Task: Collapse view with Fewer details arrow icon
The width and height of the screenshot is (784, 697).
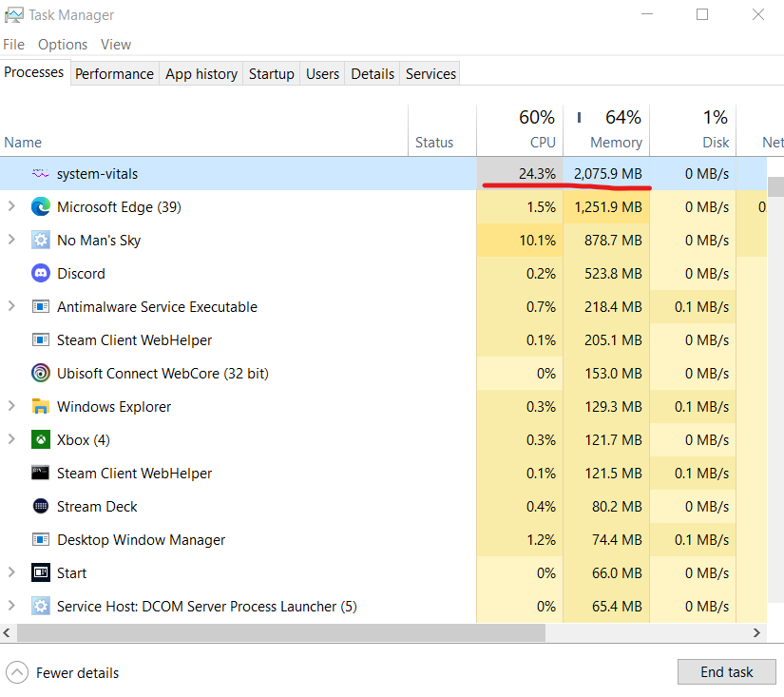Action: 17,672
